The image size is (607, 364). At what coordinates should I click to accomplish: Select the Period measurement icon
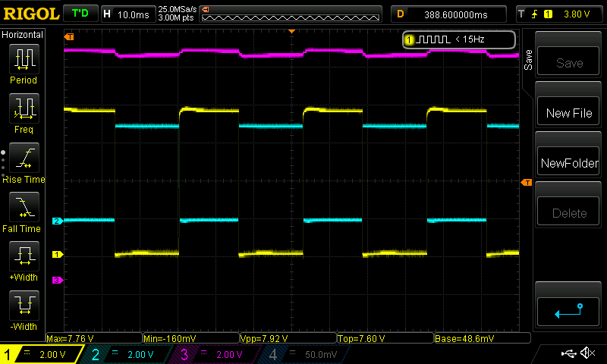click(x=24, y=59)
